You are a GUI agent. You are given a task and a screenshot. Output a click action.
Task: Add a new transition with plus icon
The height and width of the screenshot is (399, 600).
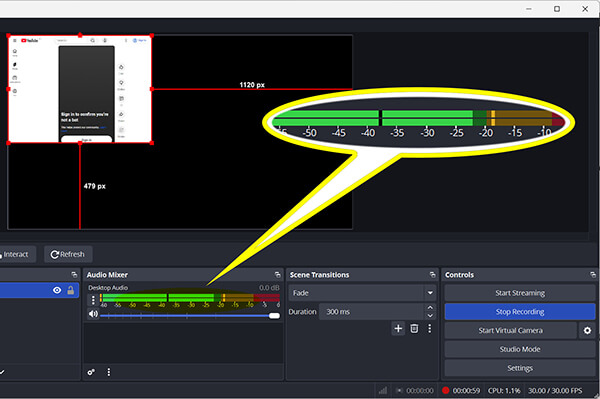tap(398, 329)
